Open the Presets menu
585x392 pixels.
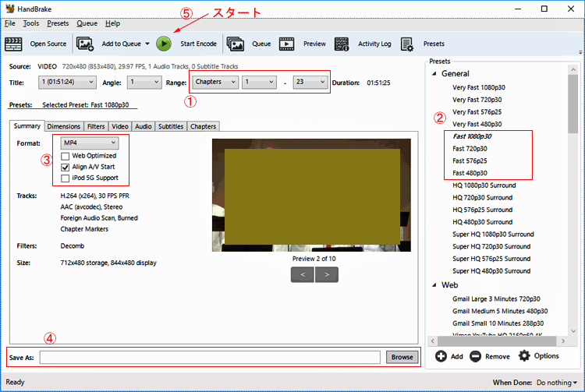(x=58, y=23)
